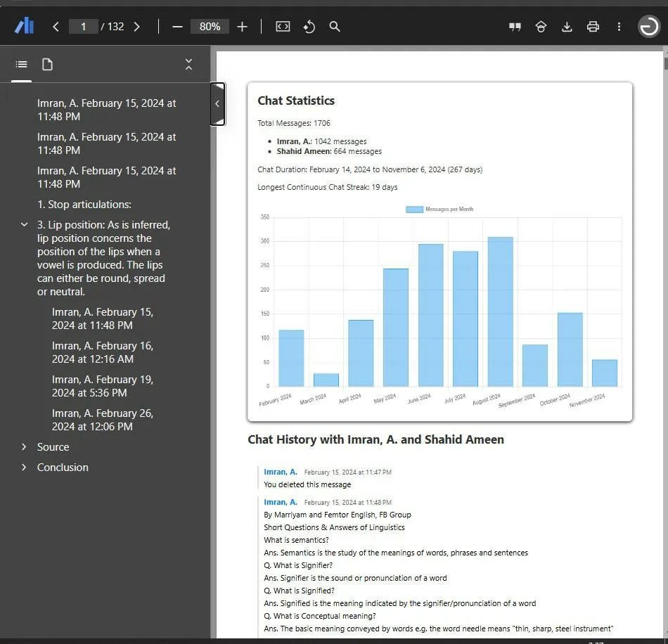Viewport: 668px width, 644px height.
Task: Open '1. Stop articulations:' outline item
Action: click(x=84, y=205)
